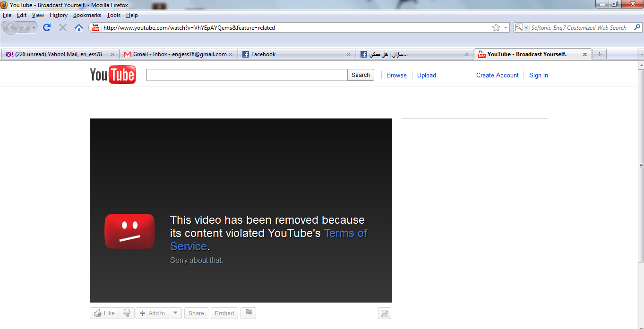
Task: Switch to the Arabic-titled Facebook tab
Action: tap(414, 54)
